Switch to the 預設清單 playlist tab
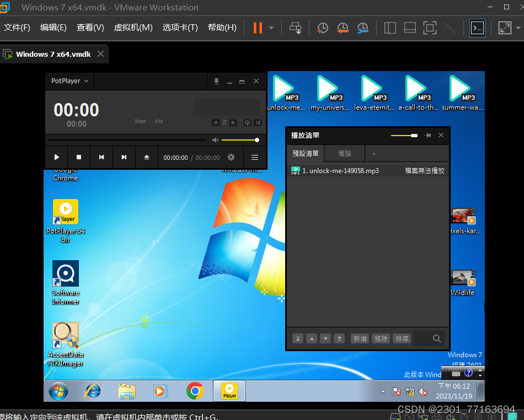This screenshot has width=524, height=420. (x=306, y=154)
